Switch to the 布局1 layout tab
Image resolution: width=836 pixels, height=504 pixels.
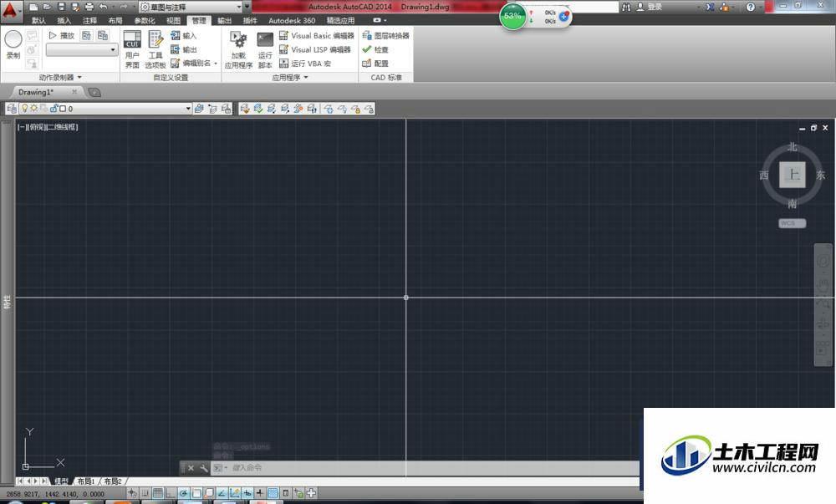click(86, 481)
